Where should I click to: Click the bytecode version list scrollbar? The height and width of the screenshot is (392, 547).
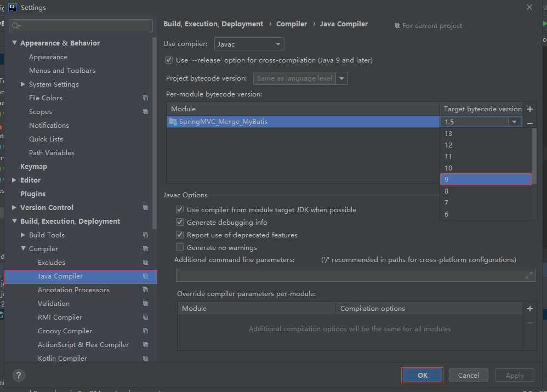(534, 156)
